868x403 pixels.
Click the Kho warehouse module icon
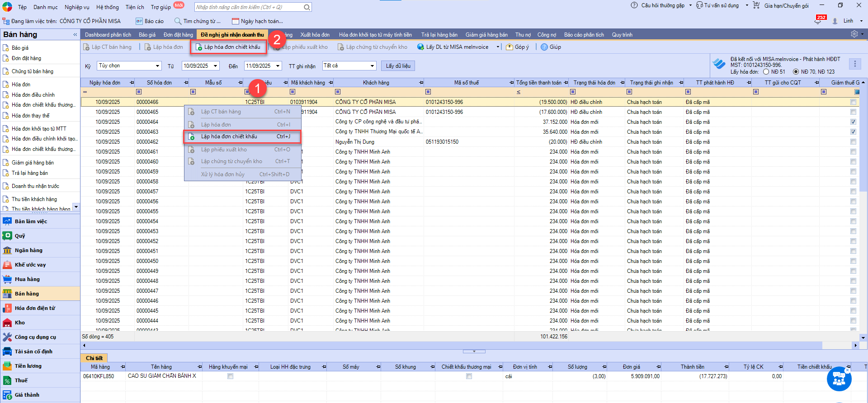click(7, 323)
